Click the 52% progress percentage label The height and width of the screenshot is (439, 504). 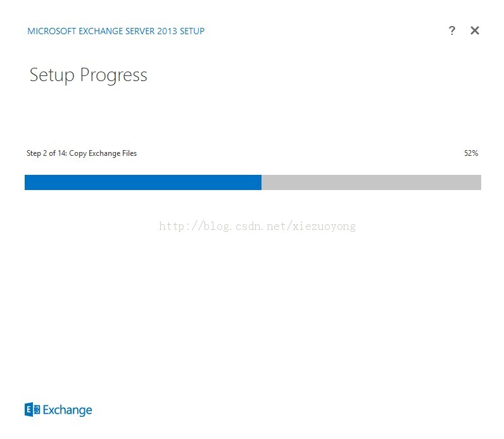(470, 153)
